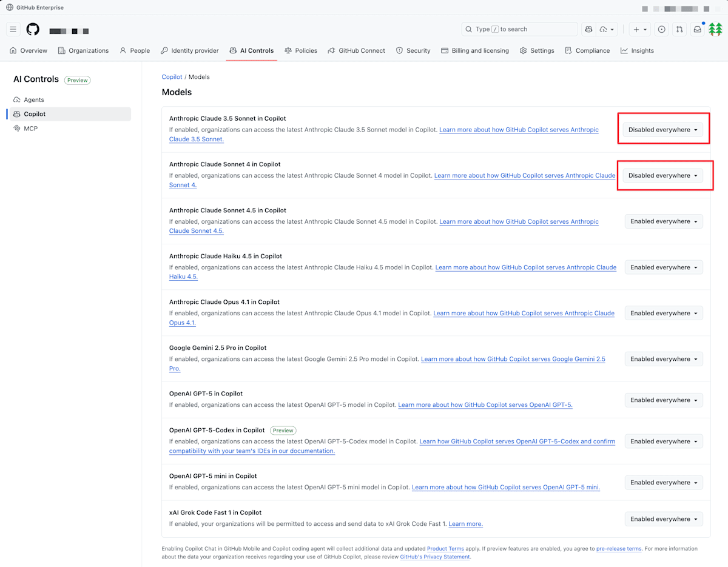
Task: Open Learn more link for Claude Sonnet 4.5
Action: pos(519,221)
